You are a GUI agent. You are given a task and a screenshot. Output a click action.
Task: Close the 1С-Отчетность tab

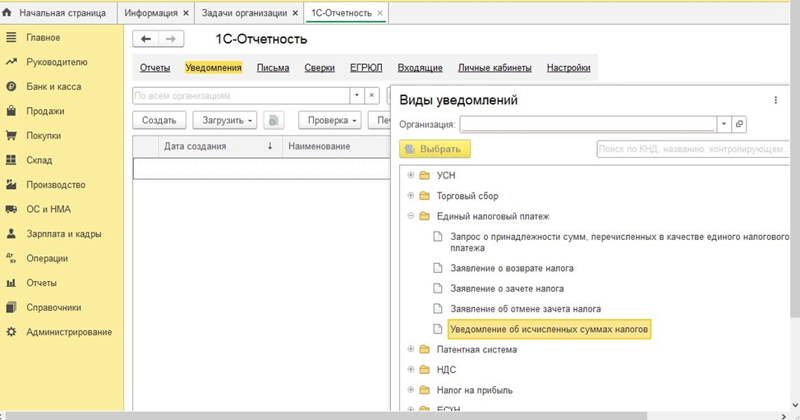click(380, 13)
